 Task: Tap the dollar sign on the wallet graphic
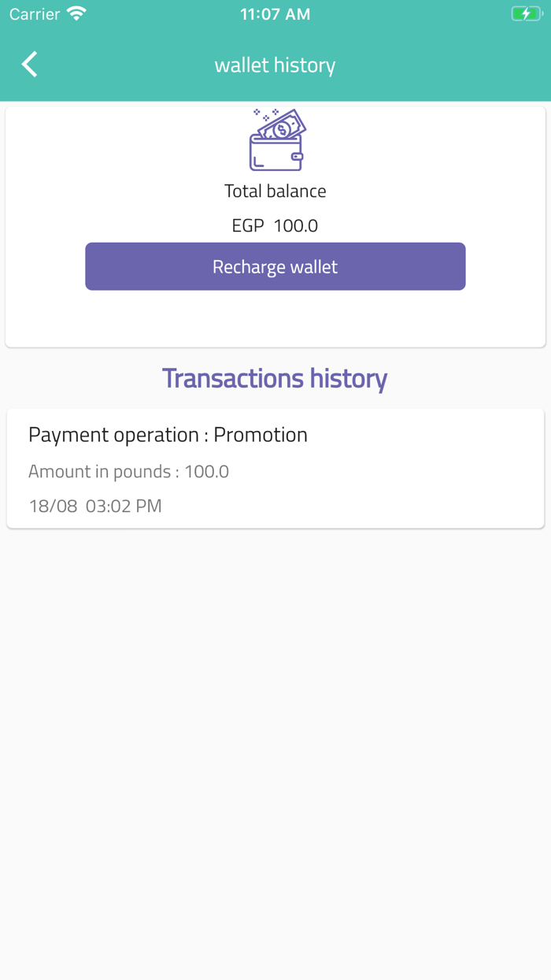[x=283, y=130]
